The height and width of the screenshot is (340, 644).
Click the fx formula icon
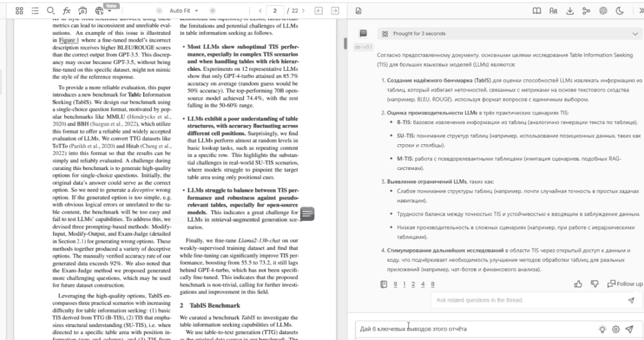click(x=66, y=10)
